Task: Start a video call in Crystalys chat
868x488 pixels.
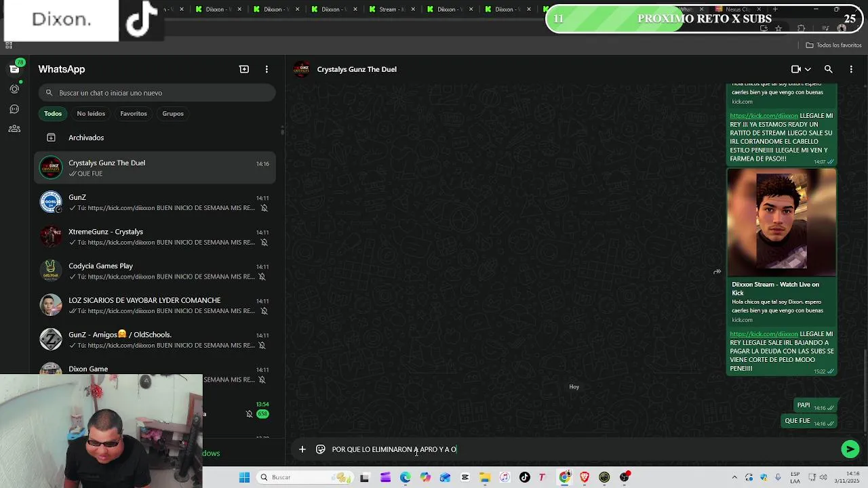Action: point(796,69)
